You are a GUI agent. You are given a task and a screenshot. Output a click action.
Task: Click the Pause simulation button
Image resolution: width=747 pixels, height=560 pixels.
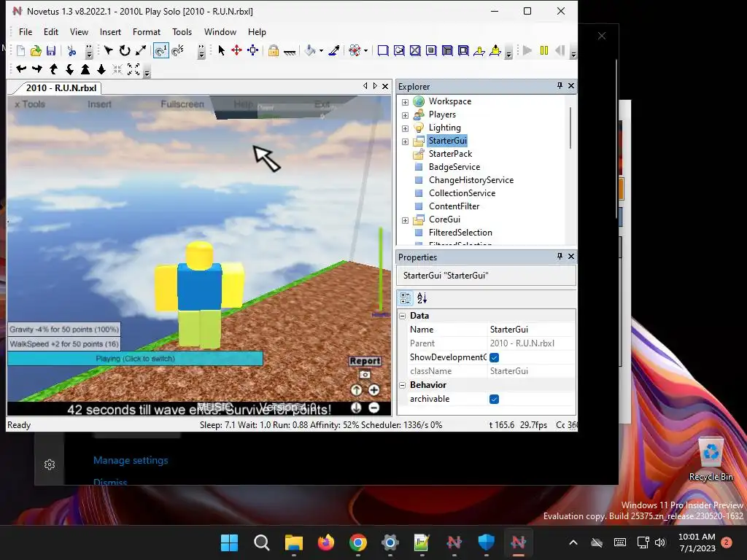[544, 50]
